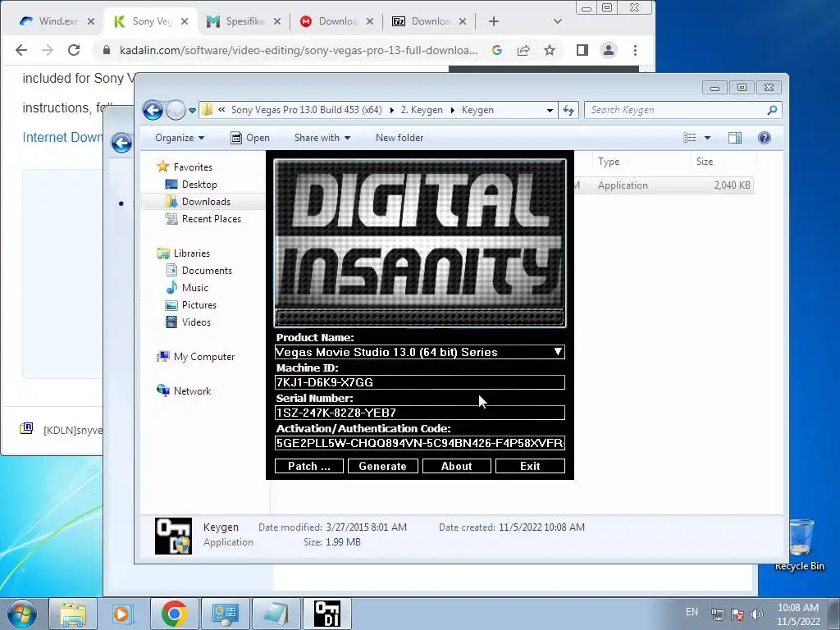Open a new Chrome tab
Screen dimensions: 840x630
pos(493,21)
